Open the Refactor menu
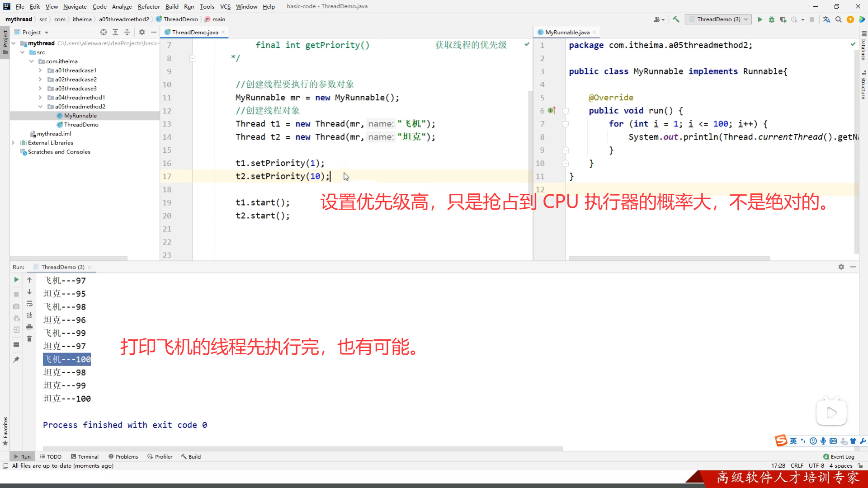The image size is (868, 488). 149,6
